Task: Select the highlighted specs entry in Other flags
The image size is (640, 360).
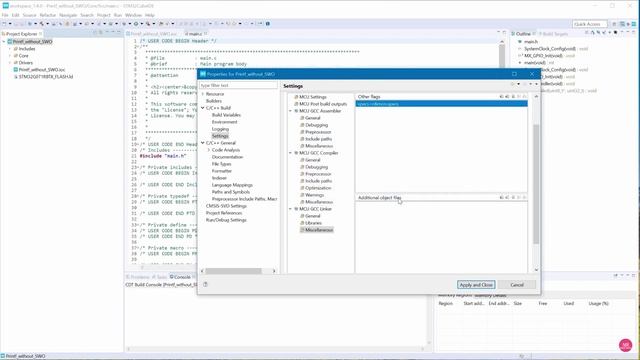Action: [441, 104]
